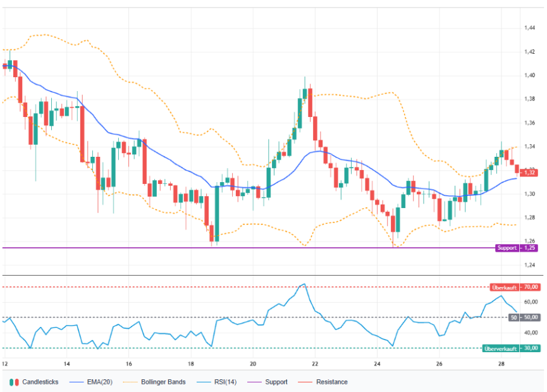Image resolution: width=547 pixels, height=392 pixels.
Task: Select the Überverkauft 30,00 level label
Action: 510,348
